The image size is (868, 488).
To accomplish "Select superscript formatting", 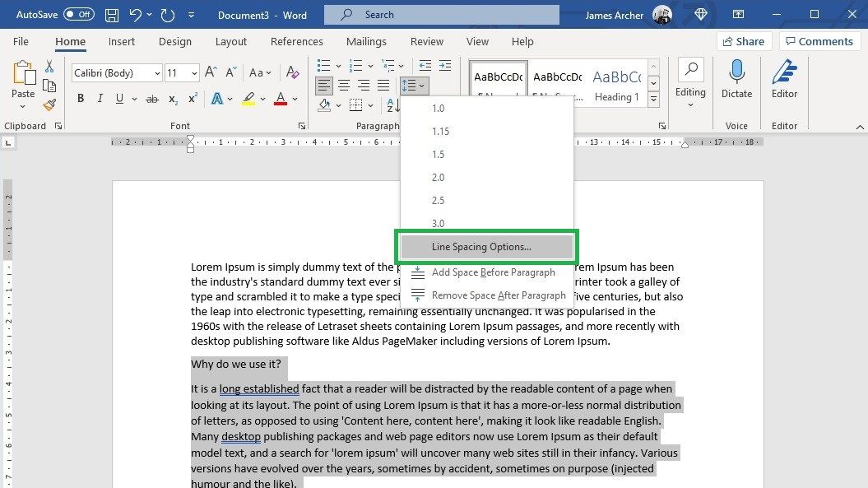I will click(191, 98).
